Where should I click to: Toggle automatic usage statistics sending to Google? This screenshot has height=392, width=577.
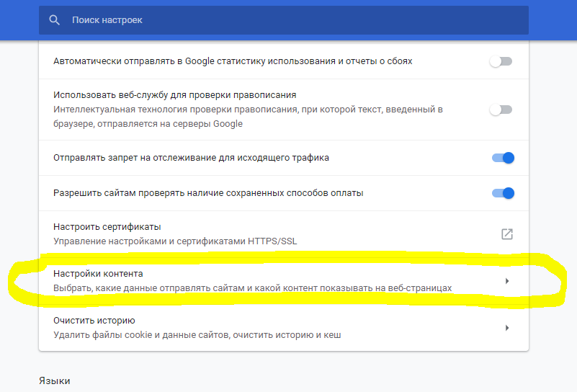(501, 61)
